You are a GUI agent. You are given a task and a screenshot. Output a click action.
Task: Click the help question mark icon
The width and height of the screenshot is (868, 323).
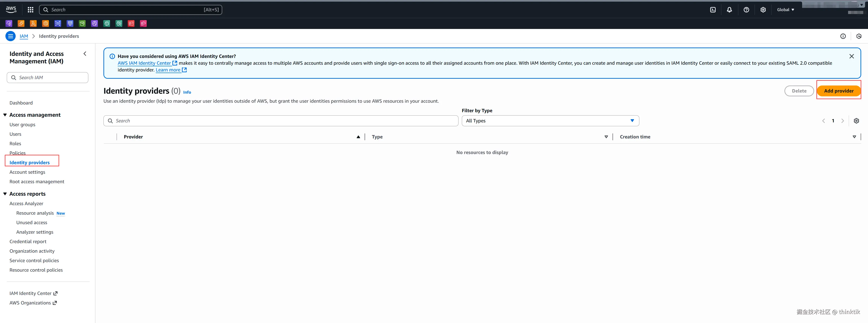(x=746, y=10)
